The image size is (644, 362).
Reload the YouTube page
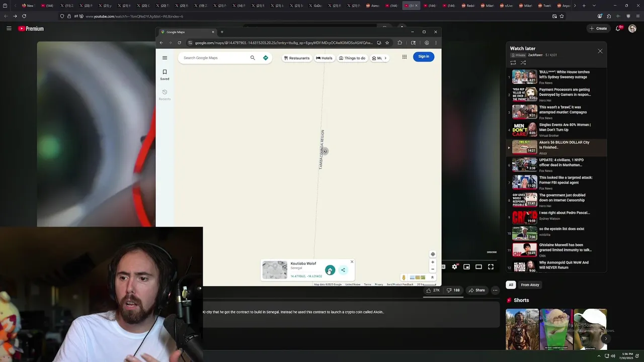[x=24, y=16]
